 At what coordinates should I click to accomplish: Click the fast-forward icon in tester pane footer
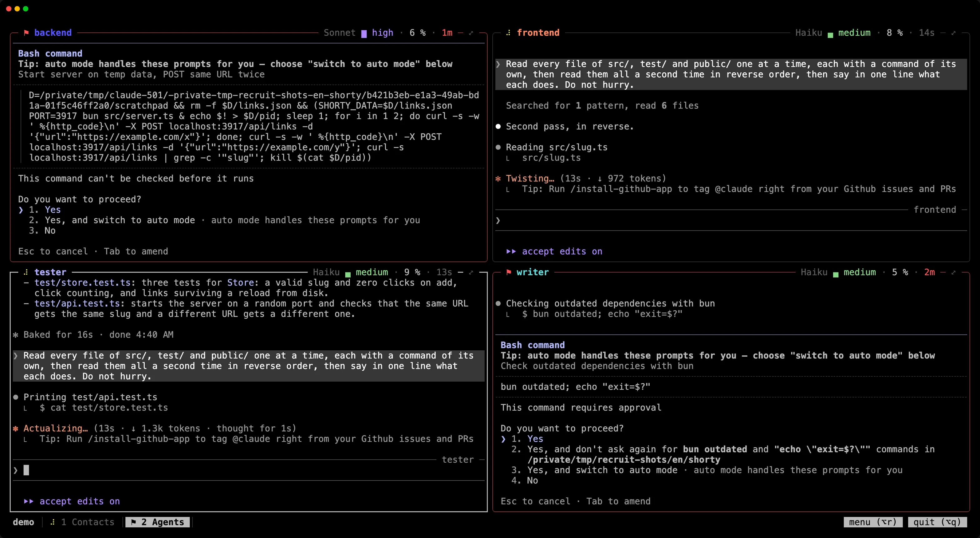28,501
